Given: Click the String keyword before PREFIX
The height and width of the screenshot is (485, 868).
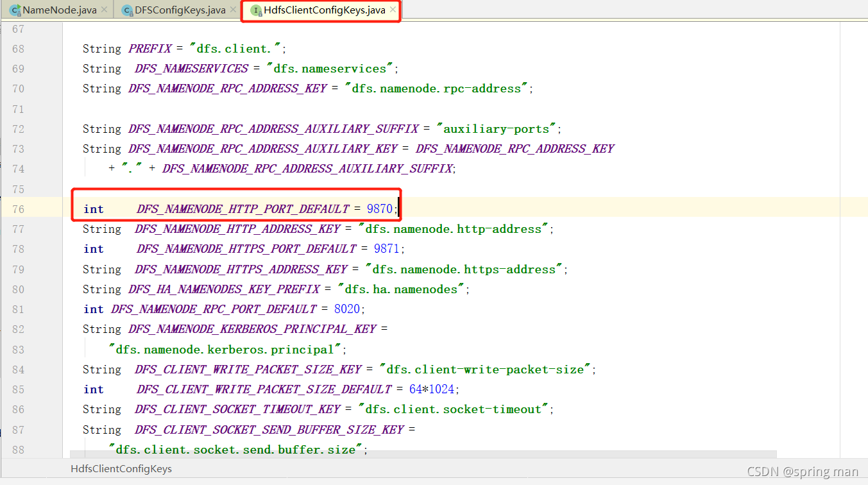Looking at the screenshot, I should (x=102, y=49).
